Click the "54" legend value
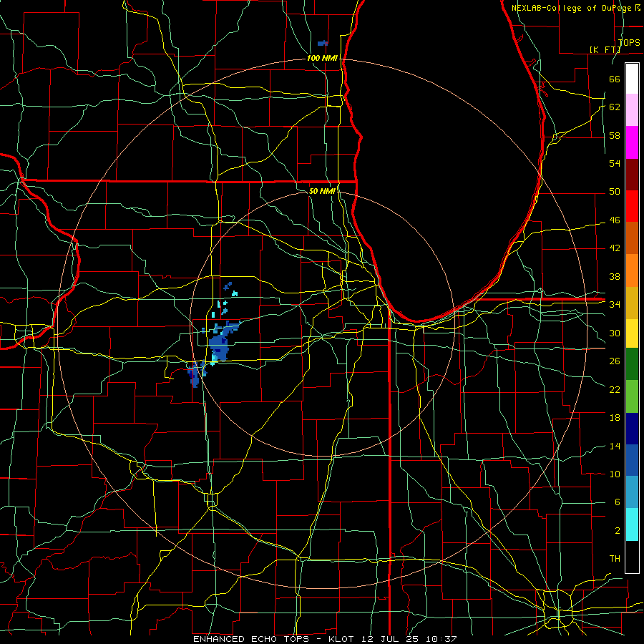Image resolution: width=644 pixels, height=644 pixels. click(615, 163)
